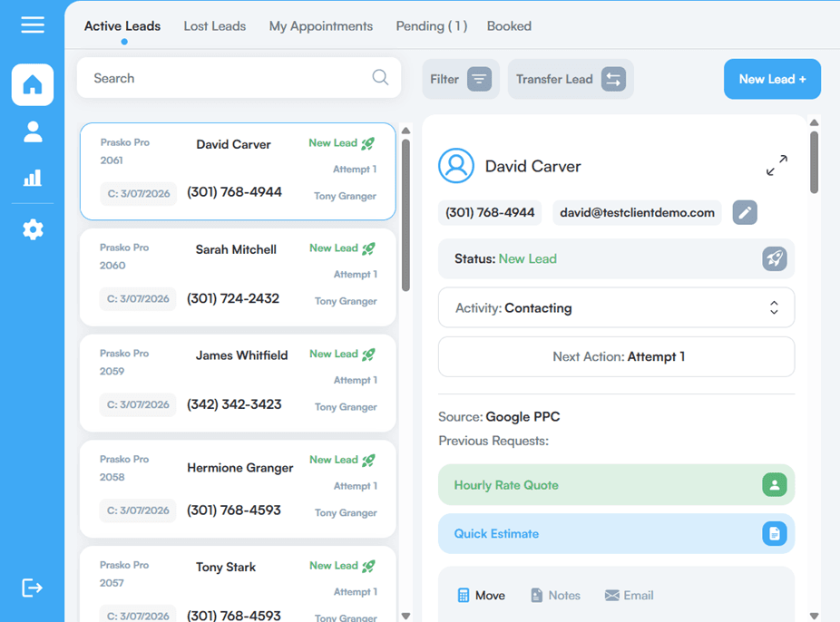
Task: Switch to the Lost Leads tab
Action: (214, 25)
